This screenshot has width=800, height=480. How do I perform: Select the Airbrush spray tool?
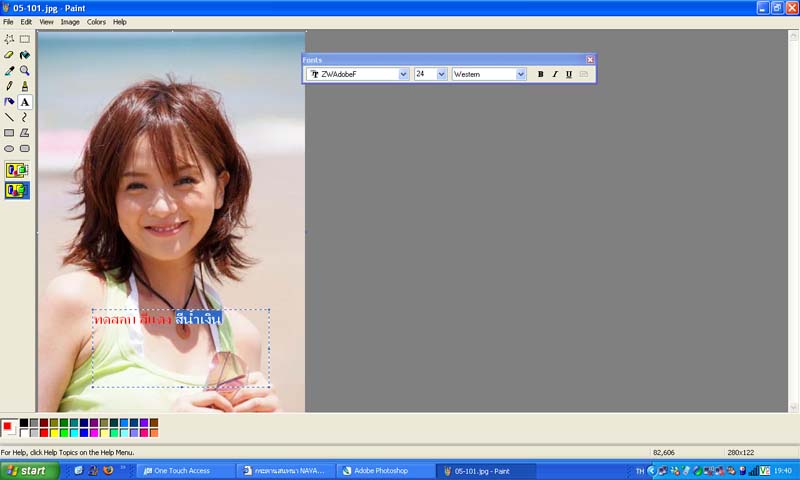coord(9,102)
